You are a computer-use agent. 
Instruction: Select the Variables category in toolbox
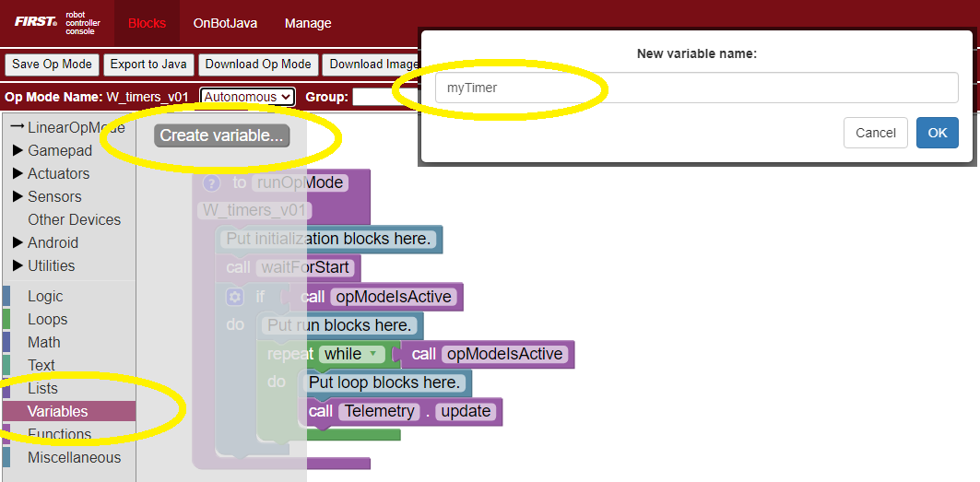[x=58, y=411]
